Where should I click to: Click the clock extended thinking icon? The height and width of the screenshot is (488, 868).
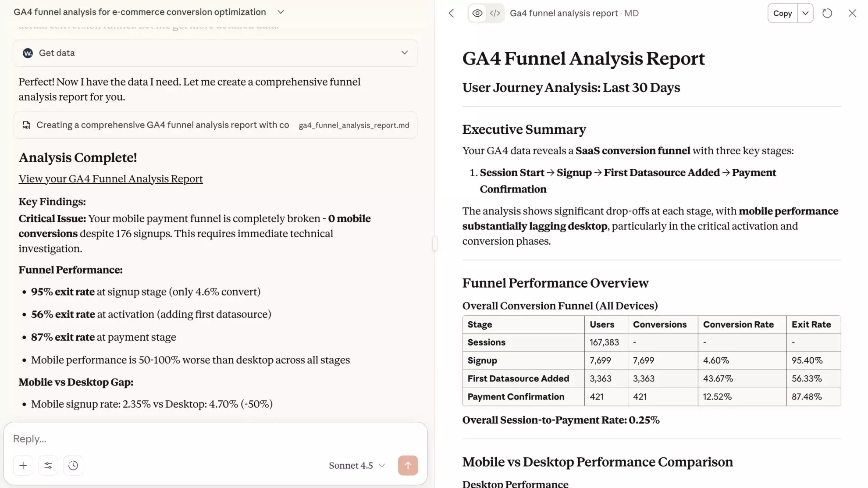[x=73, y=466]
